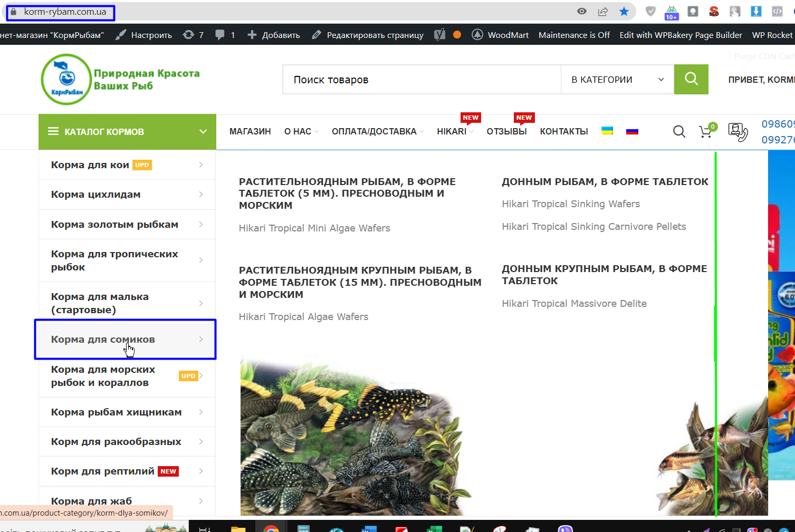Click Настроить in the admin bar
The image size is (795, 532).
pyautogui.click(x=144, y=35)
